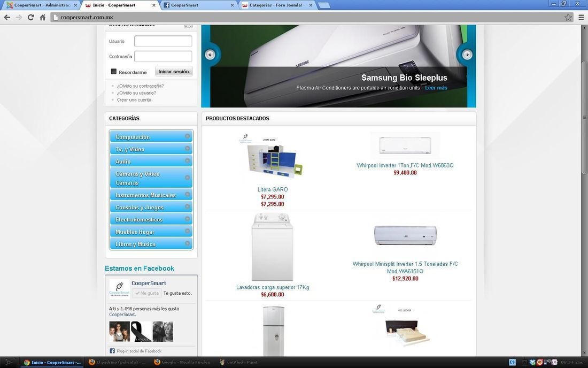Viewport: 588px width, 368px height.
Task: Open untitled - Paint from the taskbar
Action: point(238,362)
